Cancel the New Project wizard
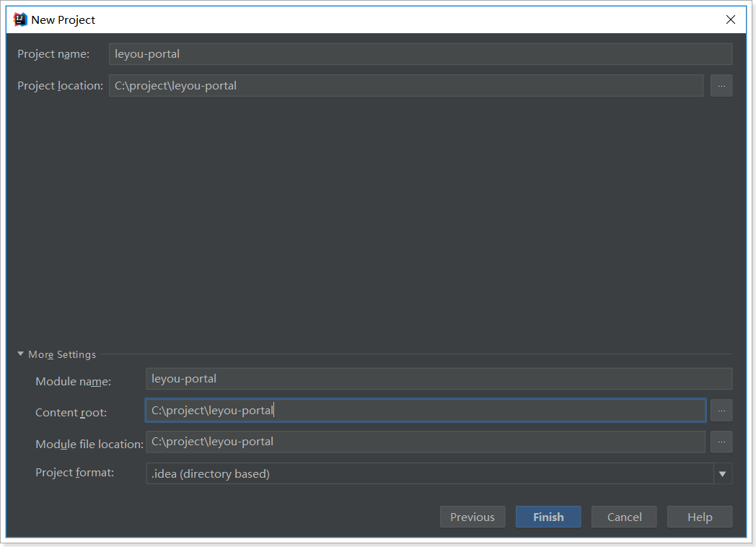The height and width of the screenshot is (547, 756). point(624,517)
